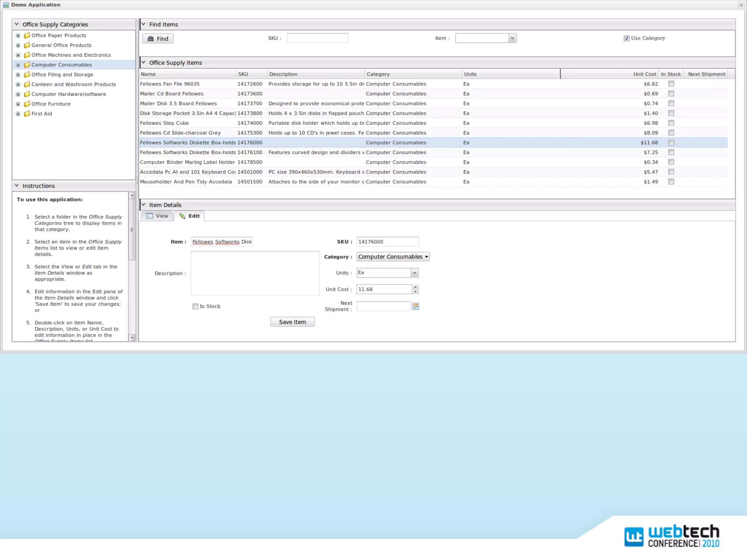Viewport: 747px width, 560px height.
Task: Click the First Aid folder icon
Action: [27, 114]
